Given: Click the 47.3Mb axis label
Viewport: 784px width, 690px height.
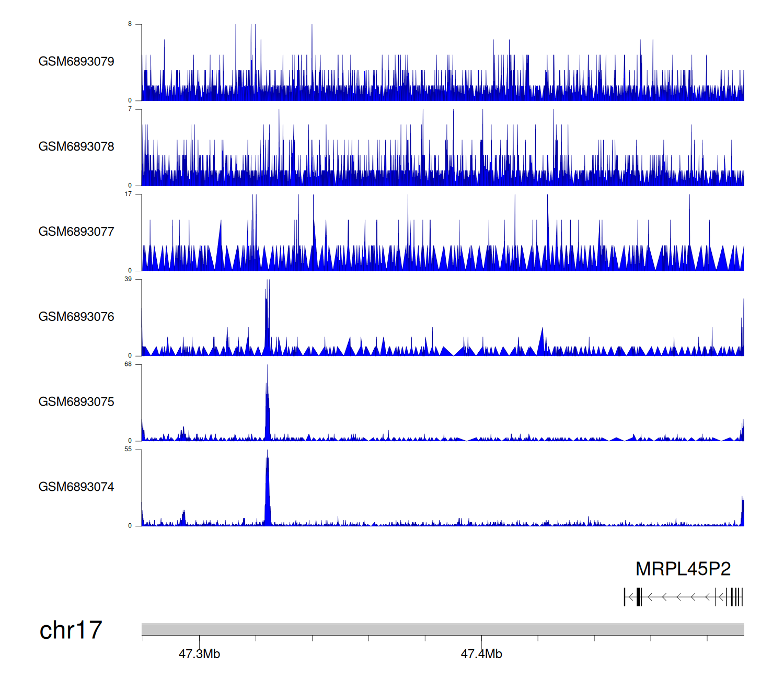Looking at the screenshot, I should tap(199, 654).
